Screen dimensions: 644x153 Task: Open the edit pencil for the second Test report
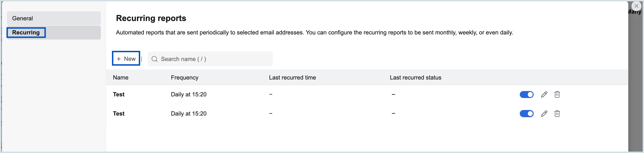click(x=544, y=113)
